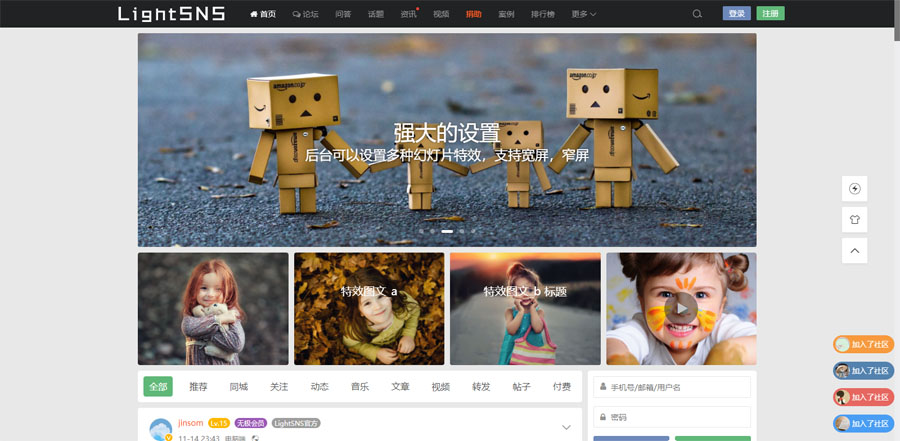Select the 转发 feed tab
This screenshot has width=900, height=441.
click(x=481, y=386)
